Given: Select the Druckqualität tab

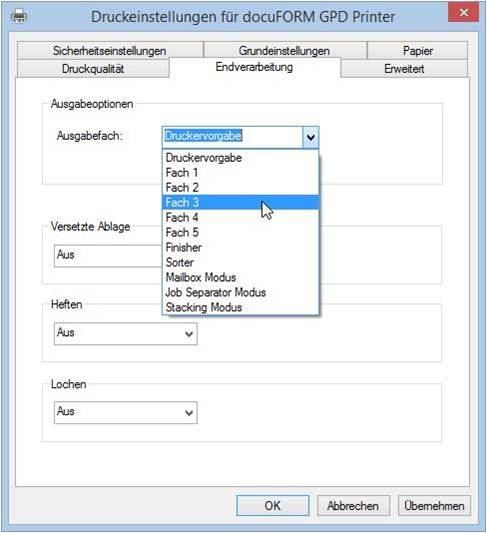Looking at the screenshot, I should pyautogui.click(x=93, y=69).
